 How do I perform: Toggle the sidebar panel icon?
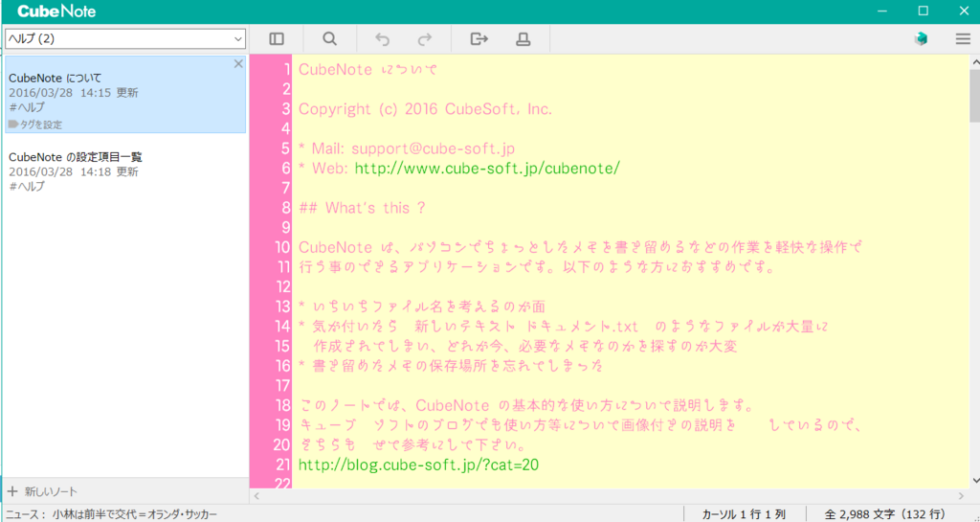(x=277, y=38)
